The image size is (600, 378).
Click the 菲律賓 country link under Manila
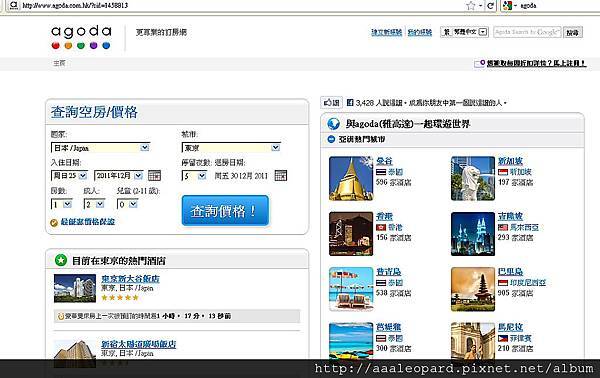(x=520, y=339)
